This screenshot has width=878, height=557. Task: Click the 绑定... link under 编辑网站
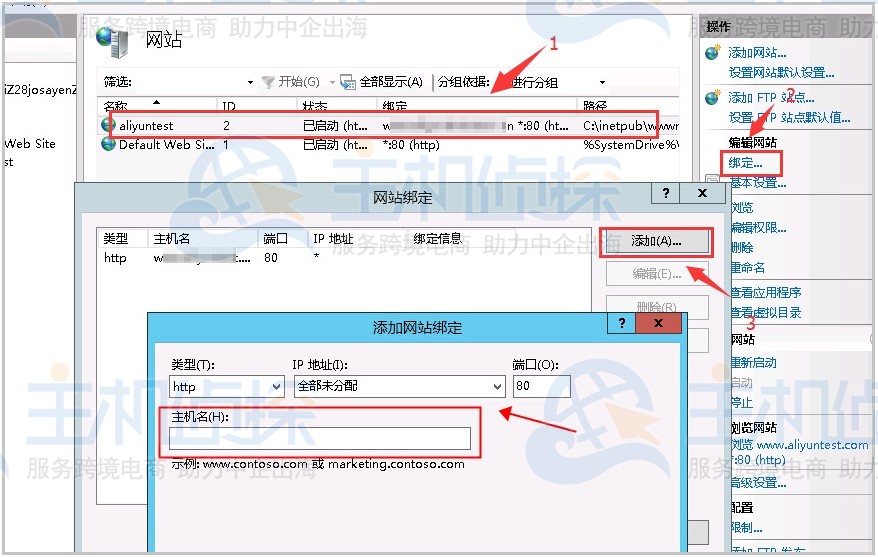click(x=745, y=163)
